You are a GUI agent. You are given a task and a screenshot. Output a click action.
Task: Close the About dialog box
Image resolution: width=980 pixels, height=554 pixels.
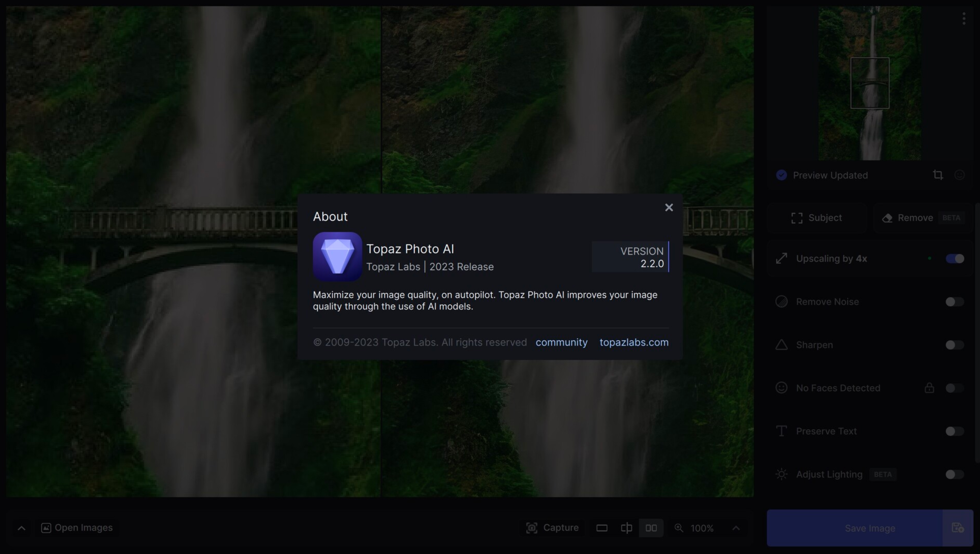(668, 207)
